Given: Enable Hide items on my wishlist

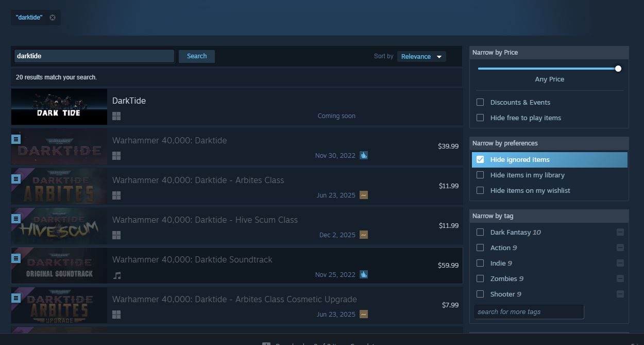Looking at the screenshot, I should click(x=480, y=190).
